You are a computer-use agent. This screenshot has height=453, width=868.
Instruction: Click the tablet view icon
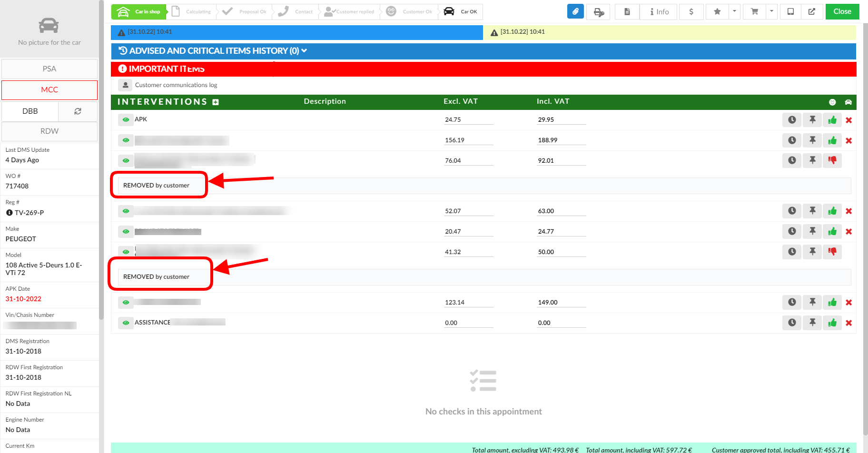pos(790,11)
